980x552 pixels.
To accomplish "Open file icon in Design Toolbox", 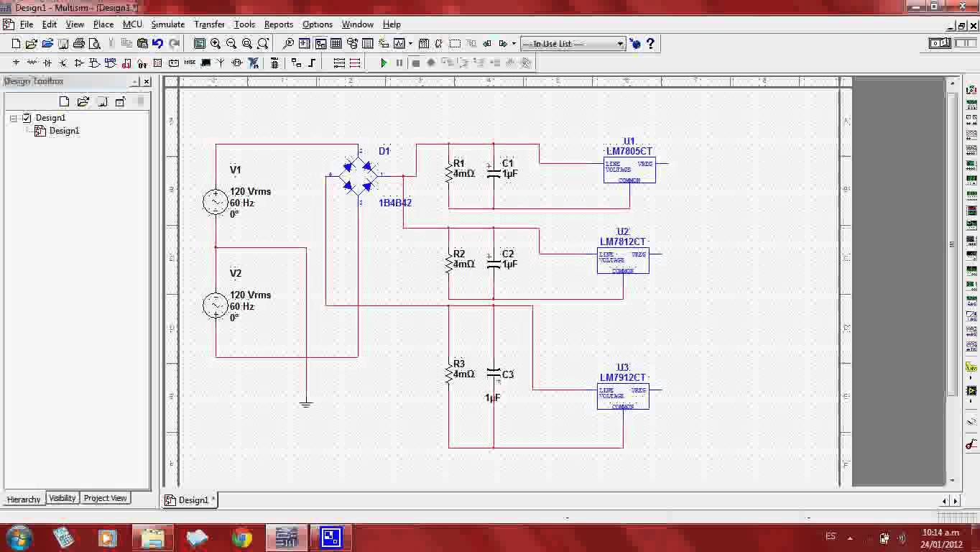I will click(x=83, y=101).
